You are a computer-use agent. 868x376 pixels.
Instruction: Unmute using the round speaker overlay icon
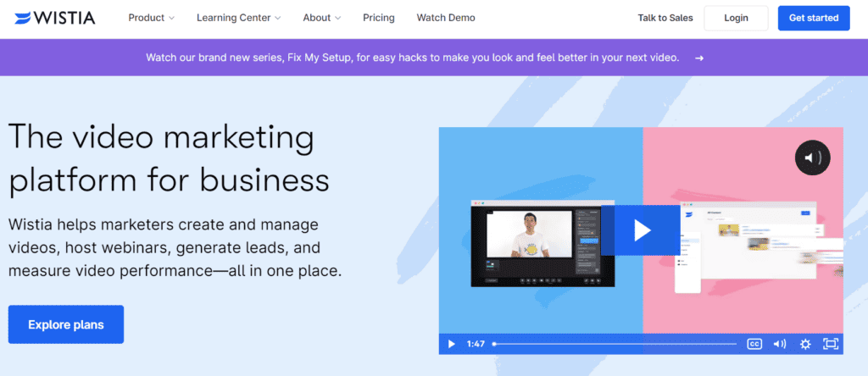(813, 158)
